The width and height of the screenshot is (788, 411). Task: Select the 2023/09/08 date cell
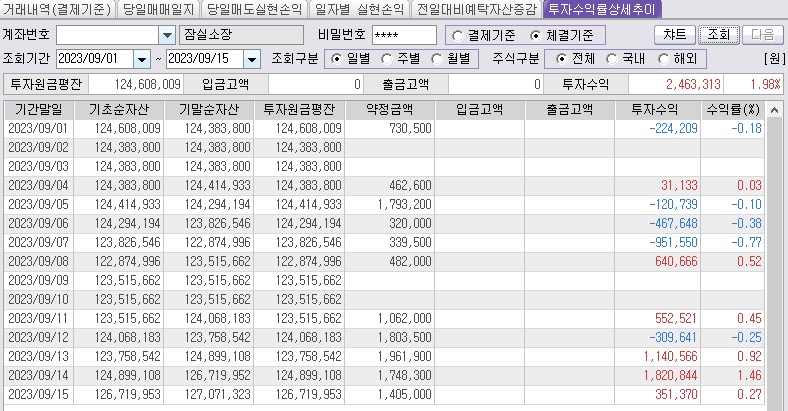(39, 262)
